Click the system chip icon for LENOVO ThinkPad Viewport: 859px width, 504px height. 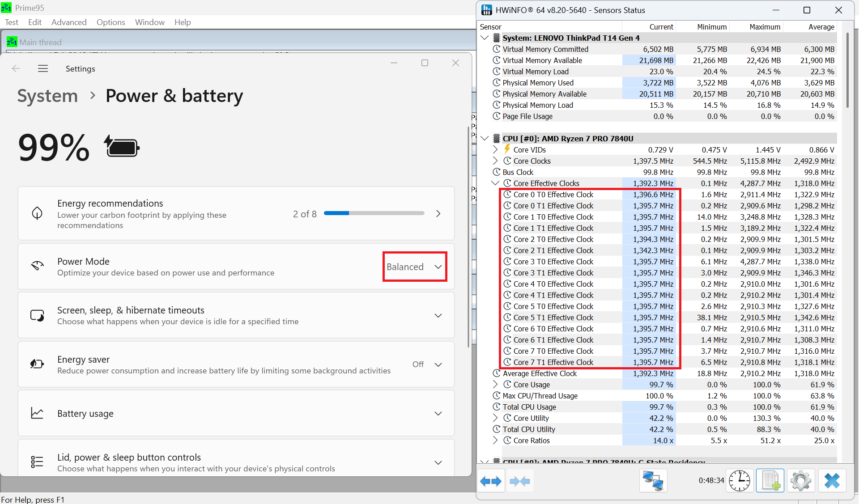pyautogui.click(x=497, y=38)
